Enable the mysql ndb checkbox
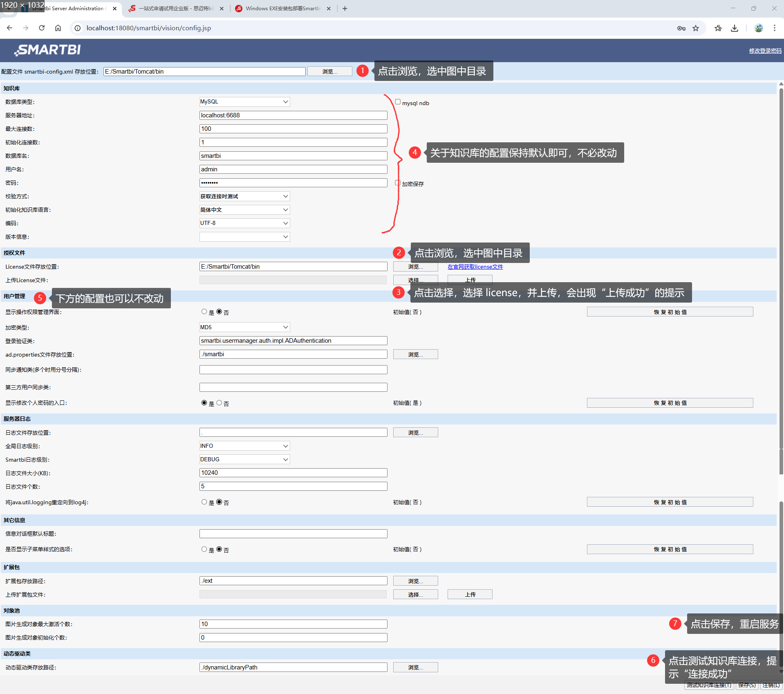Viewport: 784px width, 694px height. [398, 102]
